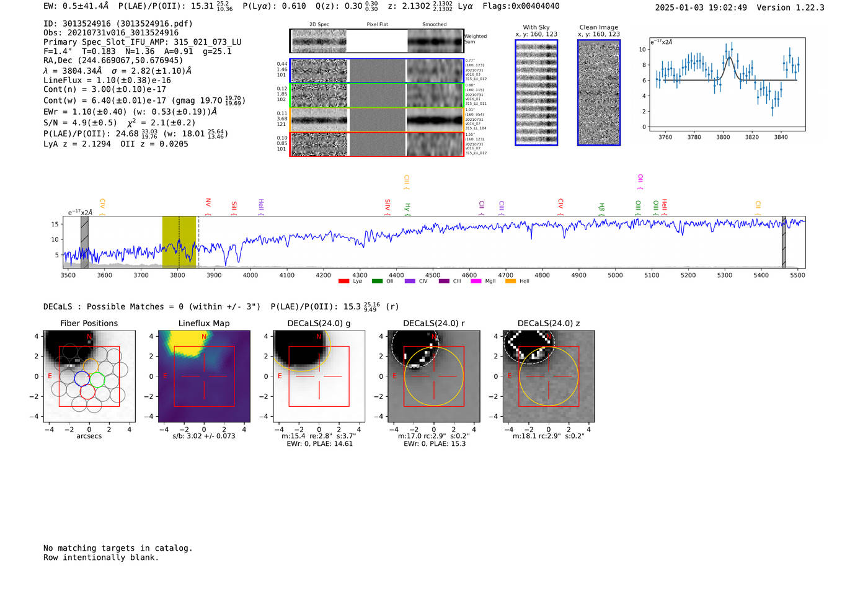Click the green fiber circle in Fiber Positions
The height and width of the screenshot is (591, 868).
pyautogui.click(x=97, y=380)
